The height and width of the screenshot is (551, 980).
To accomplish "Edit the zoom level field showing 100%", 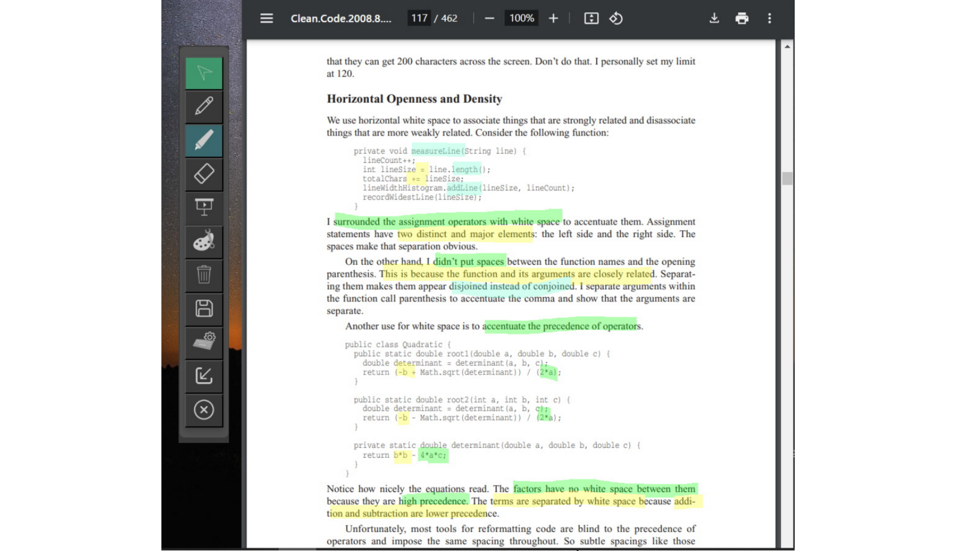I will (521, 18).
